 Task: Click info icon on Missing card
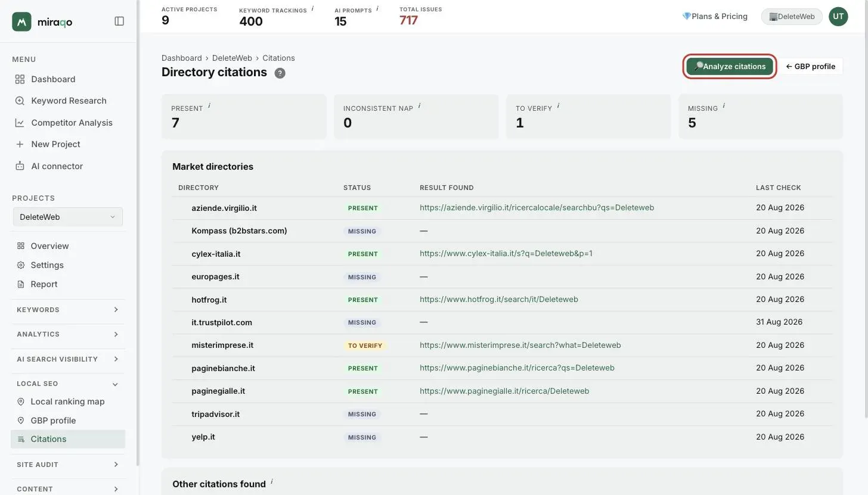724,105
